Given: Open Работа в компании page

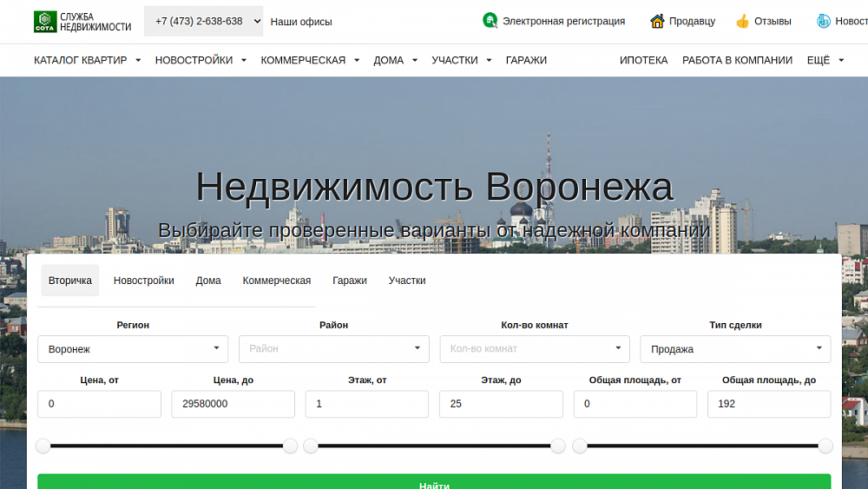Looking at the screenshot, I should tap(737, 60).
